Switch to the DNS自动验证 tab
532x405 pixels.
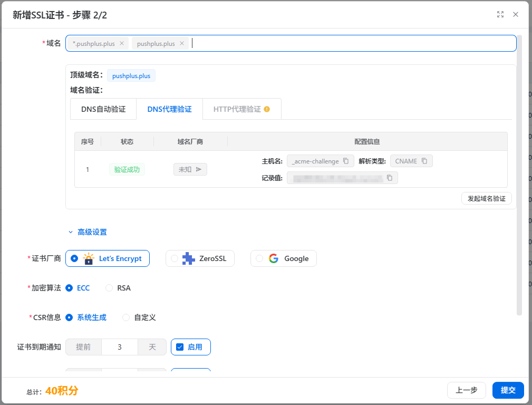pos(103,110)
